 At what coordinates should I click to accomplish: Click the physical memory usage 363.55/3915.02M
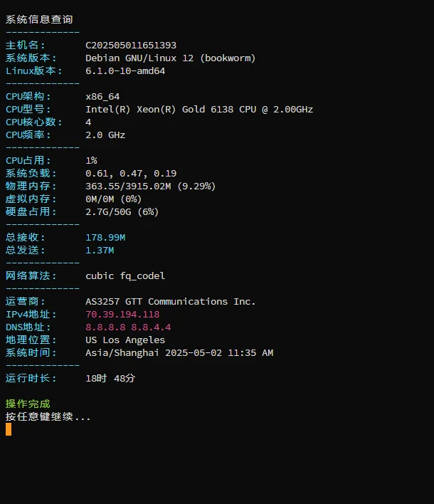[128, 186]
